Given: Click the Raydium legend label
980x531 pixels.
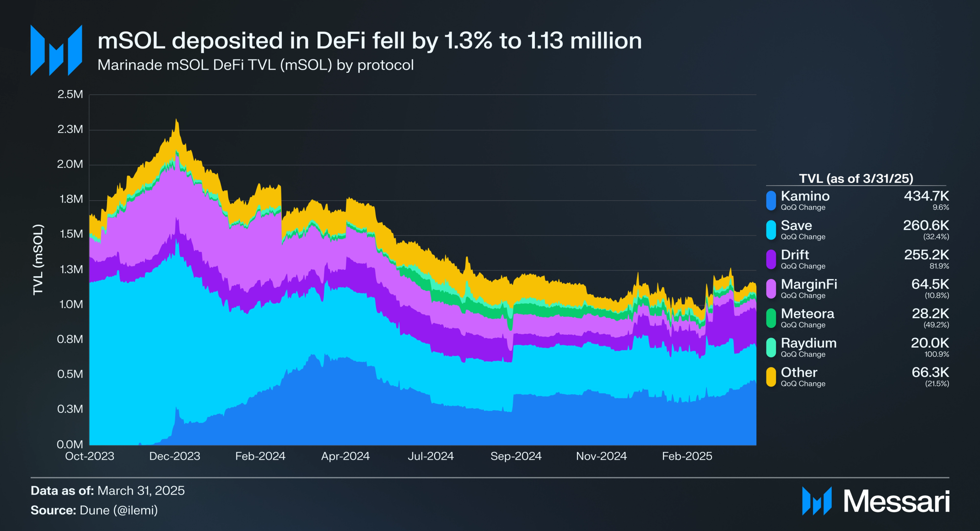Looking at the screenshot, I should point(808,343).
